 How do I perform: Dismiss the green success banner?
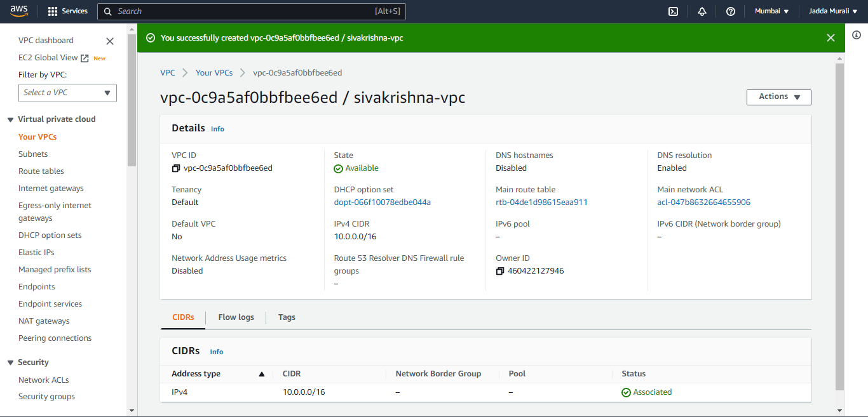point(831,38)
